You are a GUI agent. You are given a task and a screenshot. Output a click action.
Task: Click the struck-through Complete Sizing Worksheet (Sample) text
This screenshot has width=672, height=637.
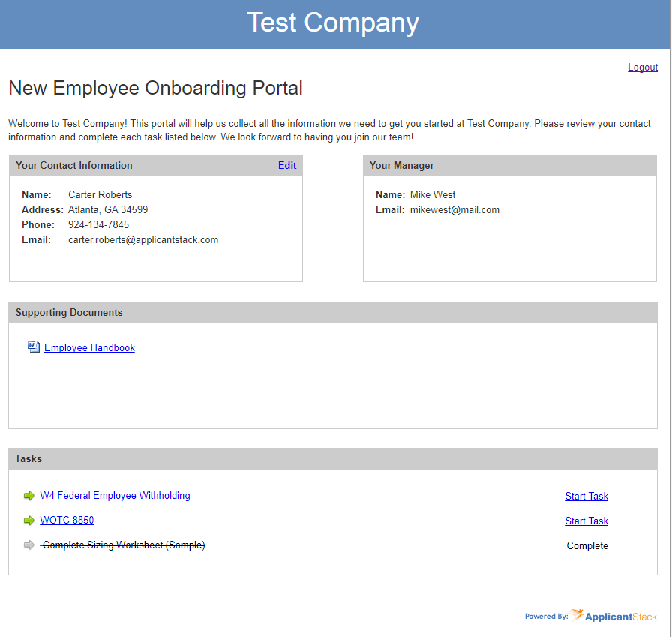[x=123, y=545]
